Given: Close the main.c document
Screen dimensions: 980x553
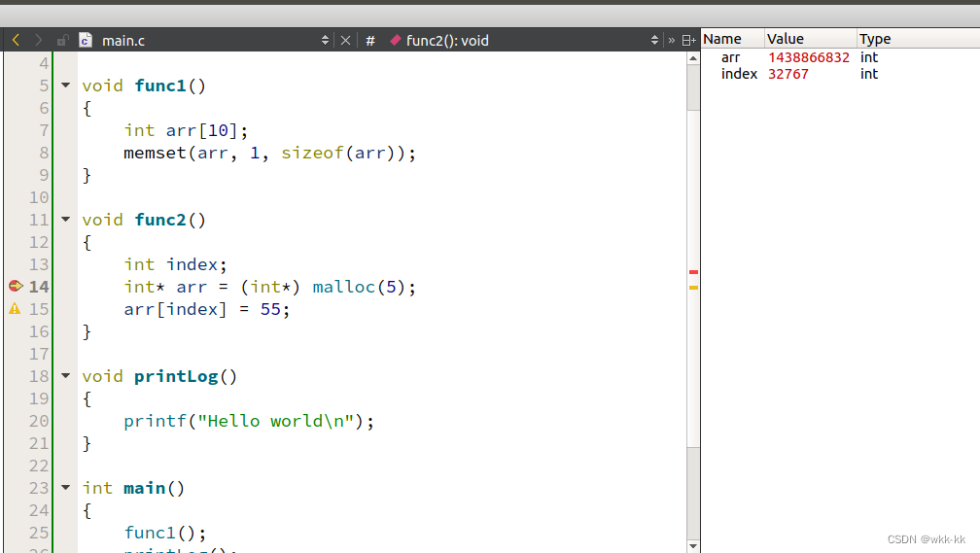Looking at the screenshot, I should click(345, 41).
